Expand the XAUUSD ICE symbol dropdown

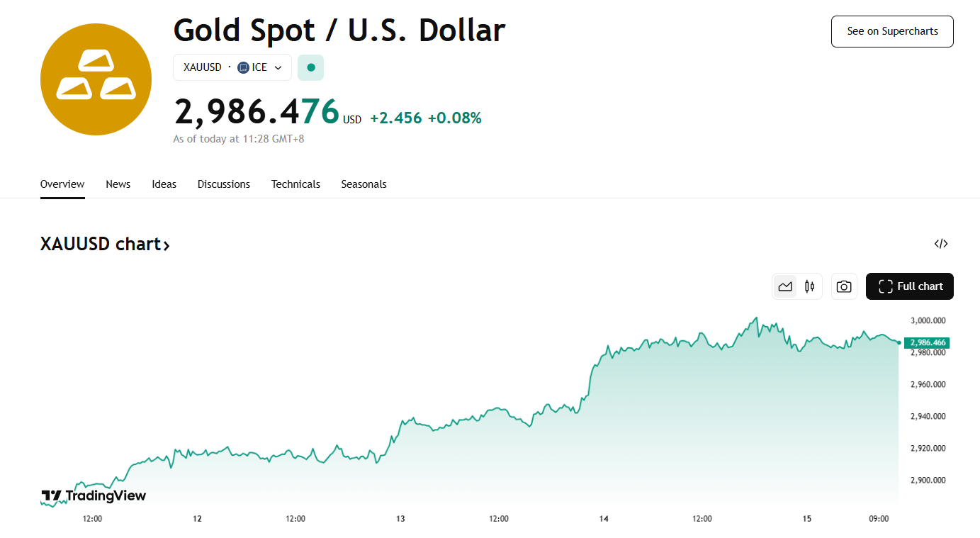point(278,67)
